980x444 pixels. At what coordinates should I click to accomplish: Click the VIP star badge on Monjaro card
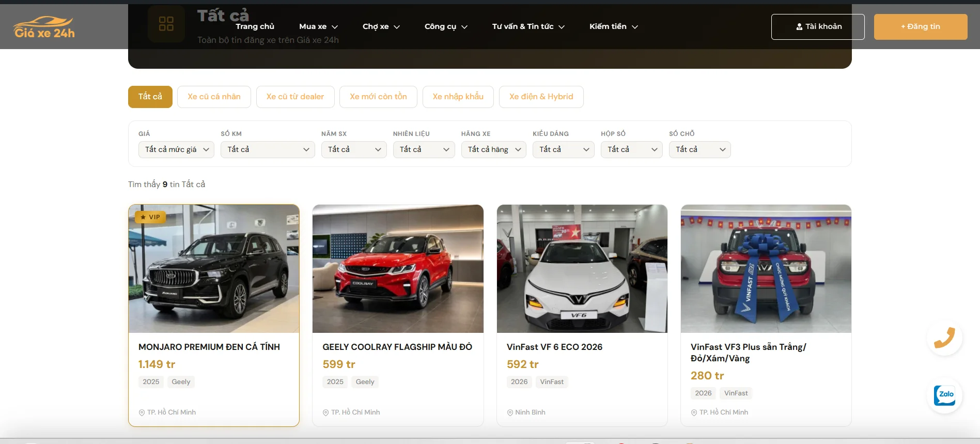tap(150, 217)
